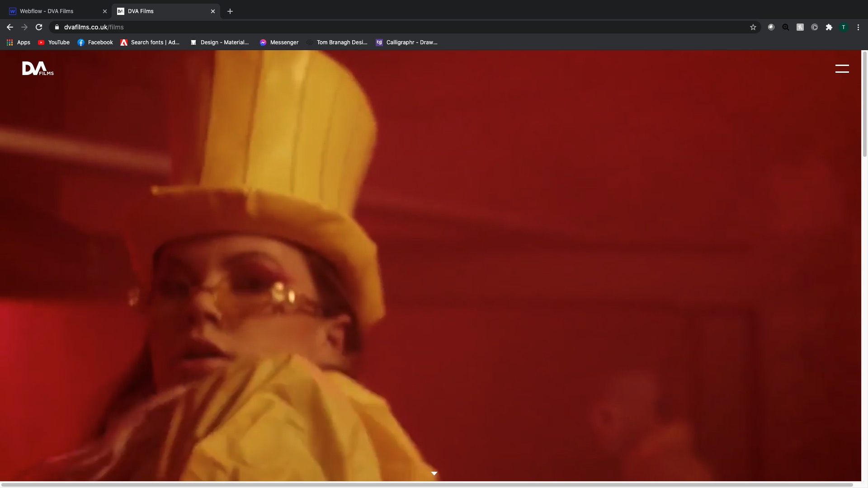Screen dimensions: 868x488
Task: Open the YouTube bookmark
Action: (54, 42)
